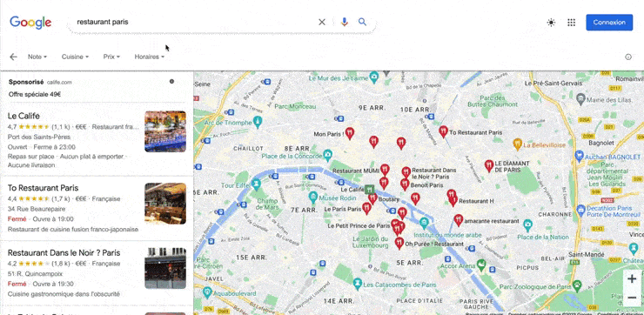Go back using the left arrow
Screen dimensions: 644x315
(13, 57)
